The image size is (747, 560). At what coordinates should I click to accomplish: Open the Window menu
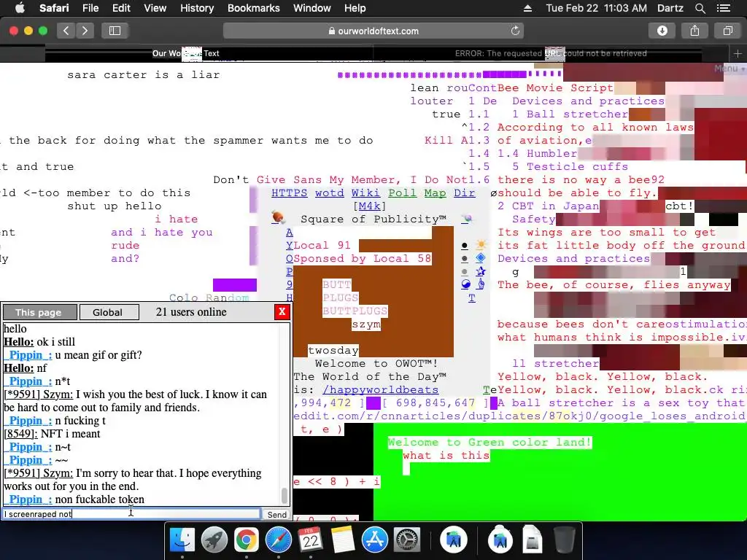pyautogui.click(x=311, y=8)
